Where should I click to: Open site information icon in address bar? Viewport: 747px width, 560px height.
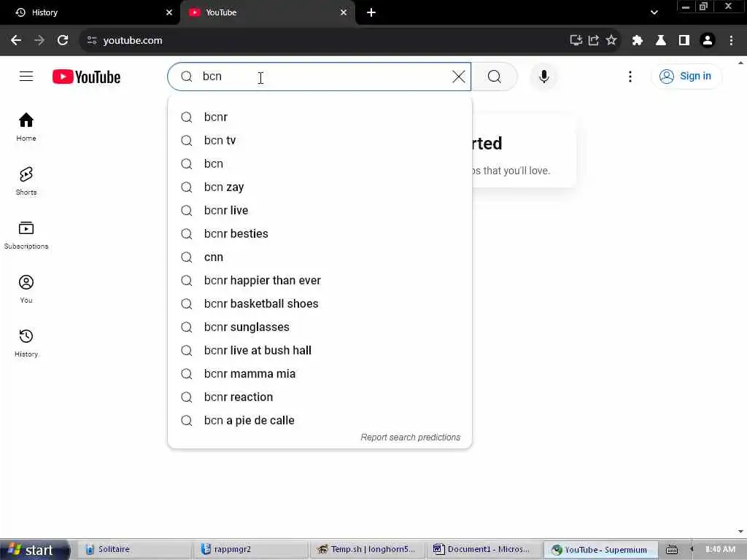pyautogui.click(x=92, y=41)
